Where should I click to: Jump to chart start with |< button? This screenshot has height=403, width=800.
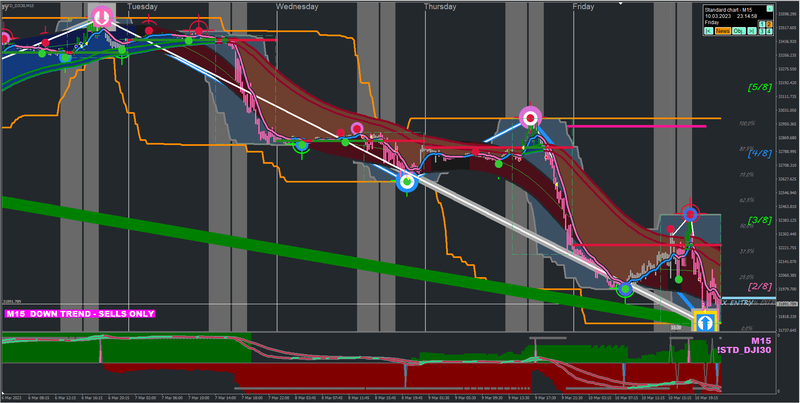(709, 31)
